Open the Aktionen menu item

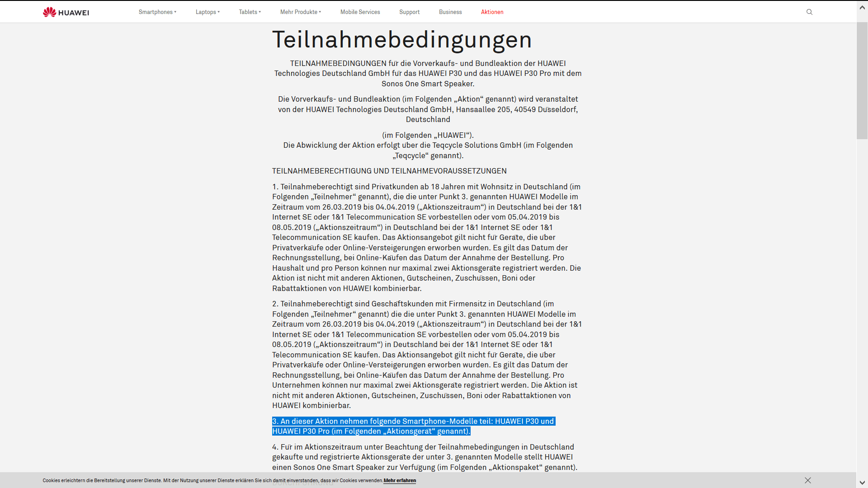pyautogui.click(x=492, y=12)
